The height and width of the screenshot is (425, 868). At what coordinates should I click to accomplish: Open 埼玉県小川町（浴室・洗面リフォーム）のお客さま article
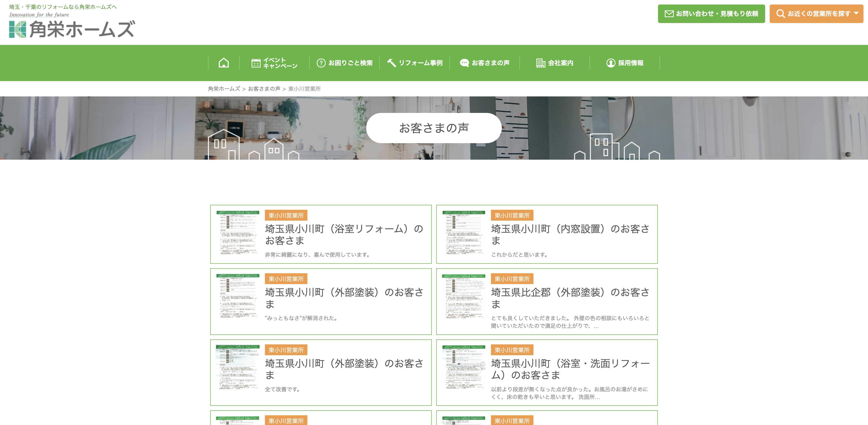click(570, 369)
